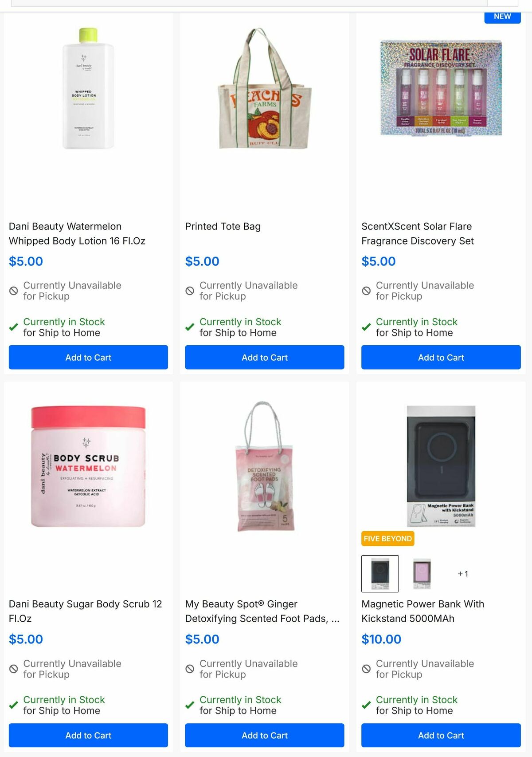This screenshot has width=532, height=757.
Task: Open the My Beauty Spot Ginger Foot Pads listing
Action: tap(263, 611)
